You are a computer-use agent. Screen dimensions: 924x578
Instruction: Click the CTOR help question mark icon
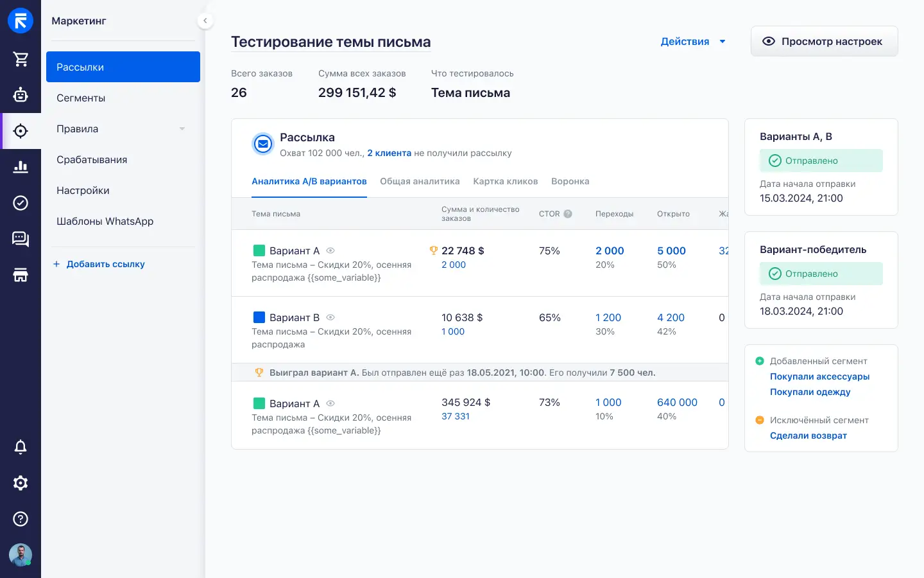(x=568, y=214)
